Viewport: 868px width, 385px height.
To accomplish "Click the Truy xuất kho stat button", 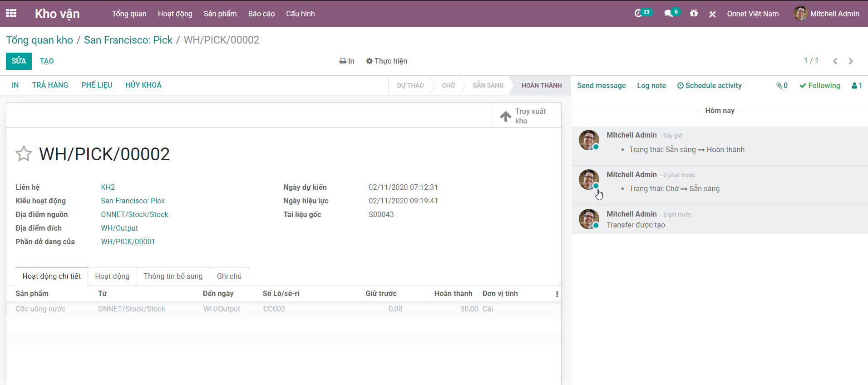I will 526,116.
